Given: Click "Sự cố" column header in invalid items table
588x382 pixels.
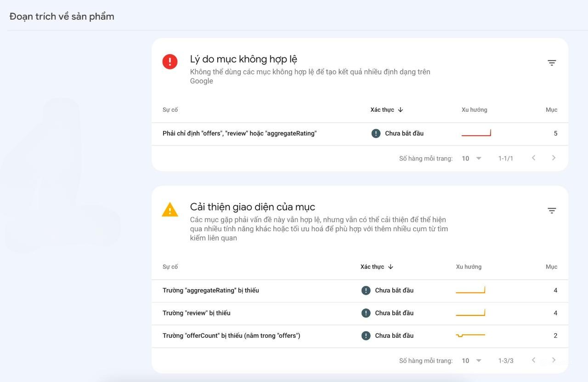Looking at the screenshot, I should (170, 110).
